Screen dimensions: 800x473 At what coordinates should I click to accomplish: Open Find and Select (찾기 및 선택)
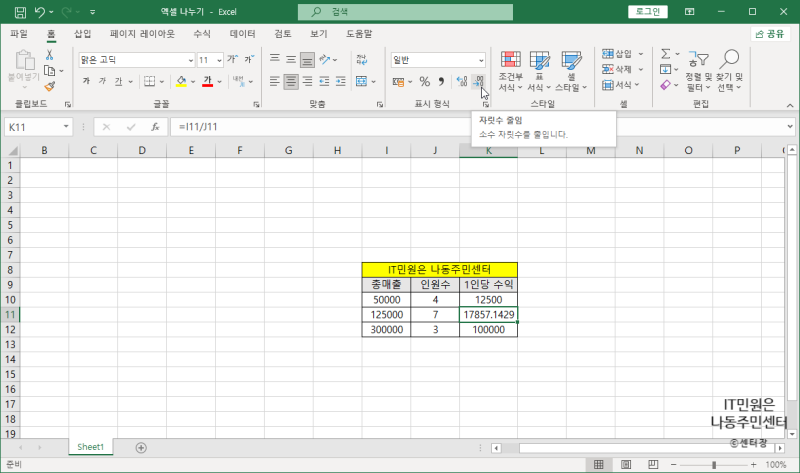point(730,71)
